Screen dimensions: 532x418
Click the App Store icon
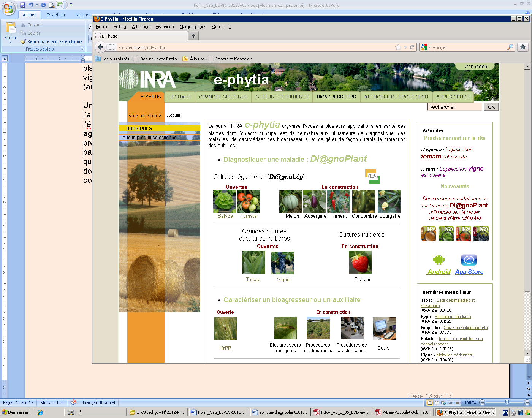click(x=469, y=260)
